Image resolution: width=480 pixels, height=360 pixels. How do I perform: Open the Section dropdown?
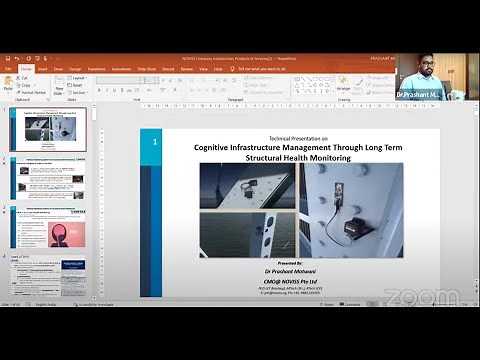(x=77, y=92)
